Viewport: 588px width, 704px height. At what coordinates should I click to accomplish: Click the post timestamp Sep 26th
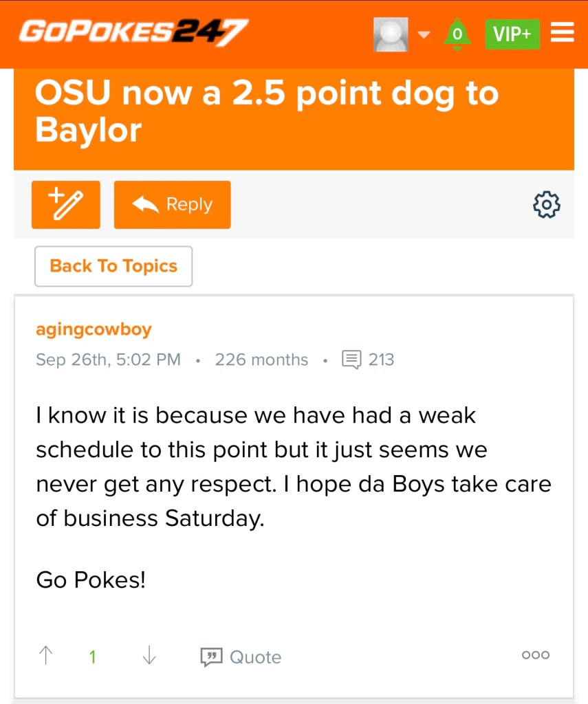108,360
